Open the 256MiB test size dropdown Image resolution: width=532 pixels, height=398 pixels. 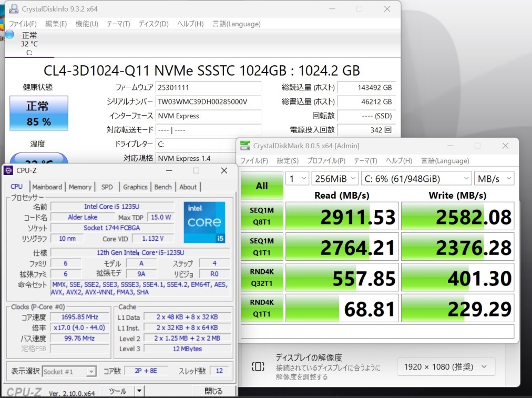tap(335, 178)
